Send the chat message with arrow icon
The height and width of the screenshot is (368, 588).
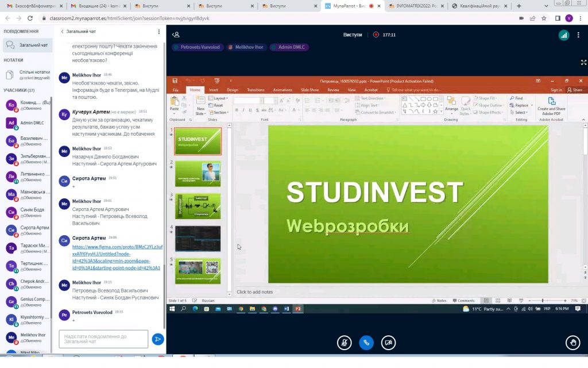click(158, 339)
